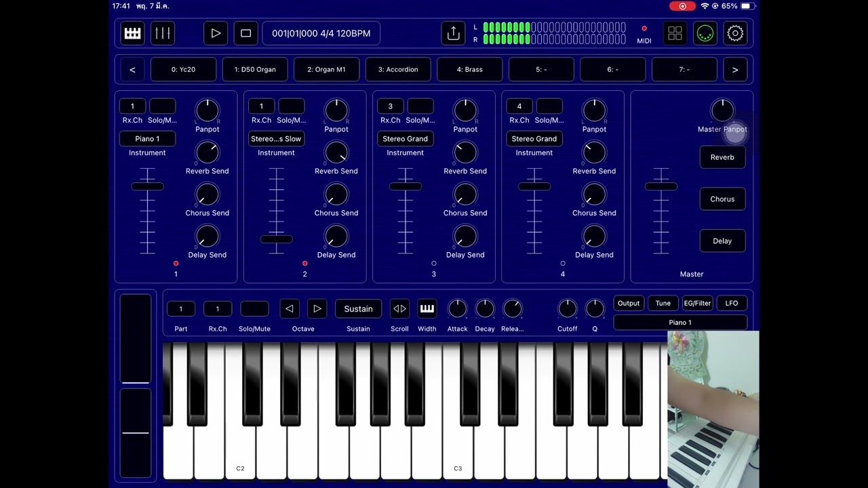
Task: Select preset 1: D50 Organ
Action: pos(255,70)
